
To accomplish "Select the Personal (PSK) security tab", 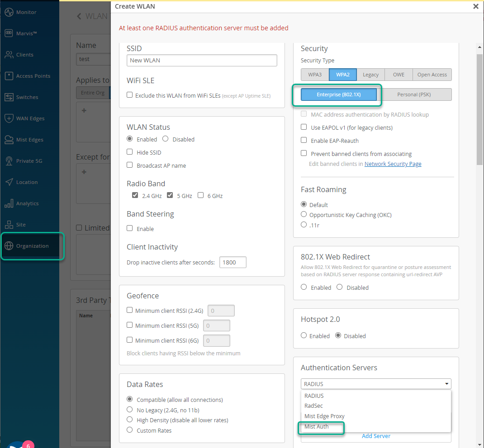I will (414, 94).
